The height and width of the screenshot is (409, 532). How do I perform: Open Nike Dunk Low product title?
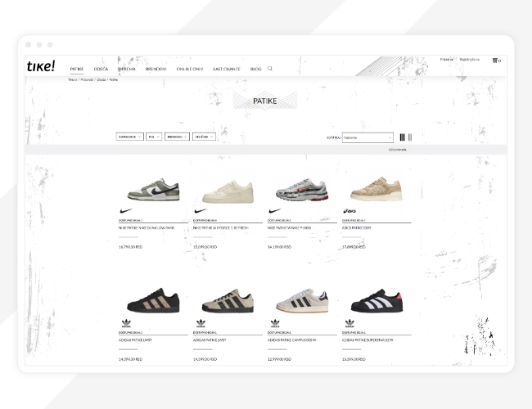[147, 228]
